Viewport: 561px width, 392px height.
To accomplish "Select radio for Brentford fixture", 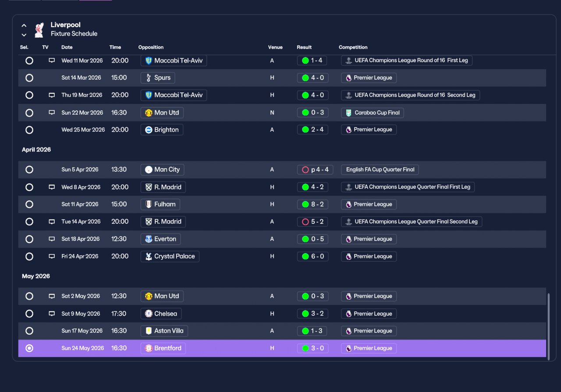I will pos(29,349).
